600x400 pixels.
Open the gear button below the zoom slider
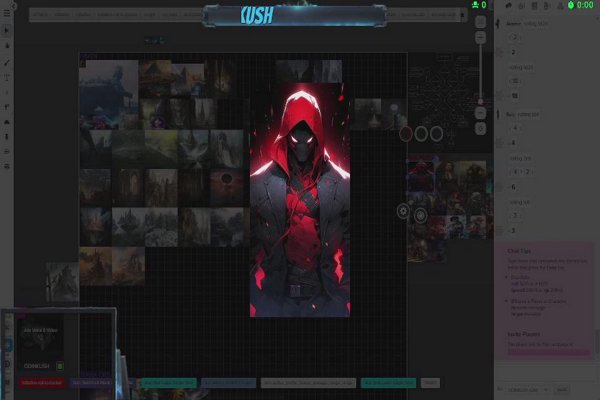click(481, 129)
